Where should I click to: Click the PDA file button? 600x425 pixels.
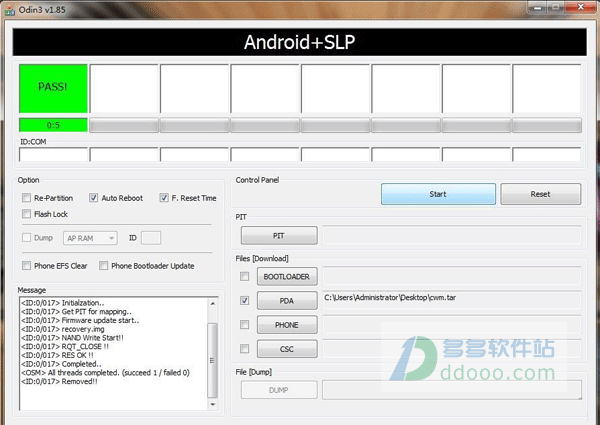point(287,301)
